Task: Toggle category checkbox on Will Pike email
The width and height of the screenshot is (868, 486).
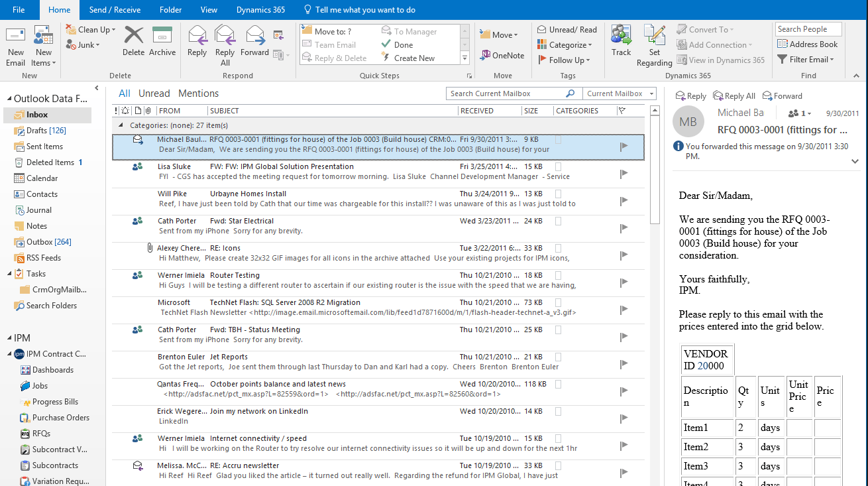Action: [x=558, y=194]
